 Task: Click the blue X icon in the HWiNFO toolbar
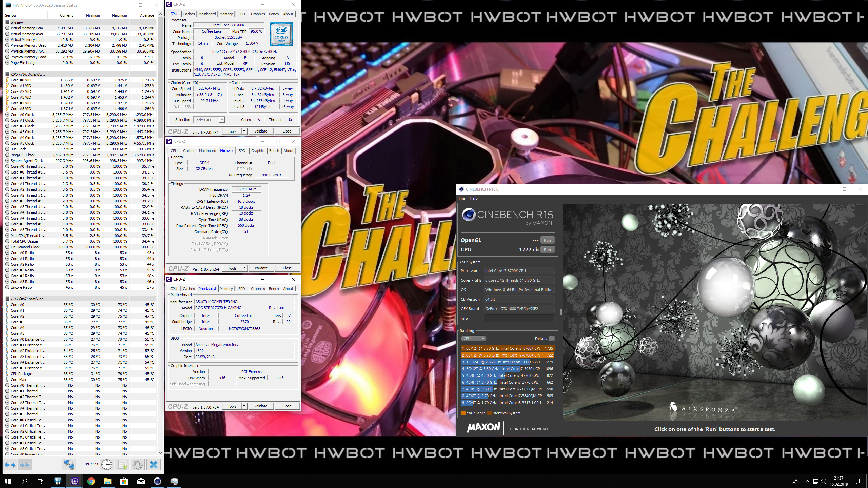[153, 464]
